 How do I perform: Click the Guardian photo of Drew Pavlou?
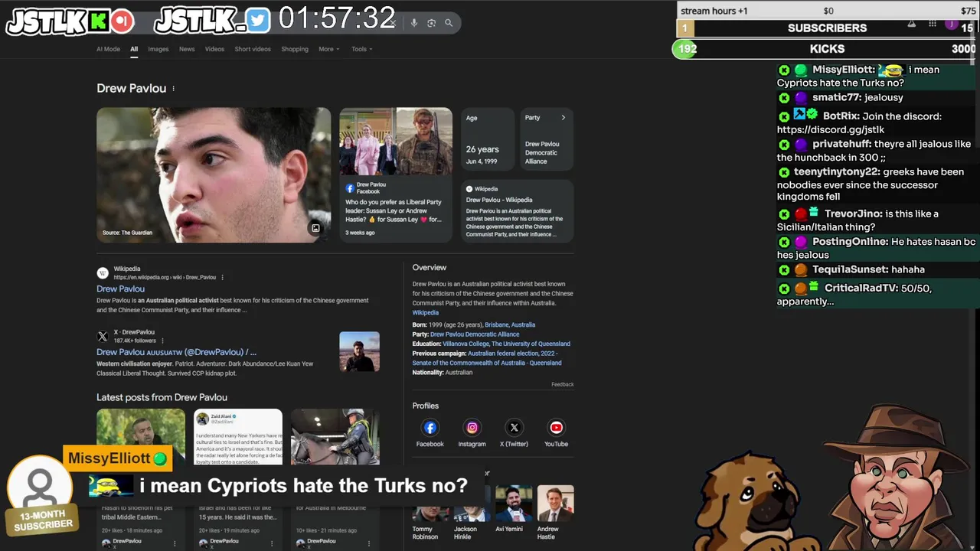click(214, 175)
